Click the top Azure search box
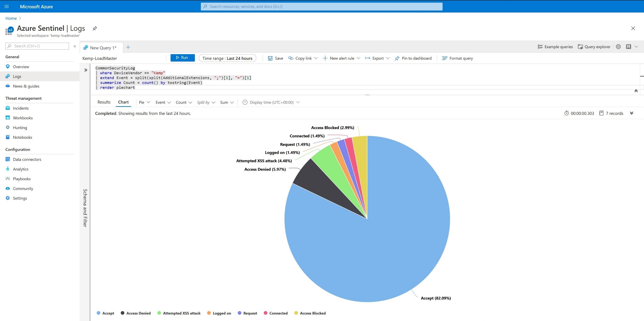The height and width of the screenshot is (321, 644). [321, 7]
